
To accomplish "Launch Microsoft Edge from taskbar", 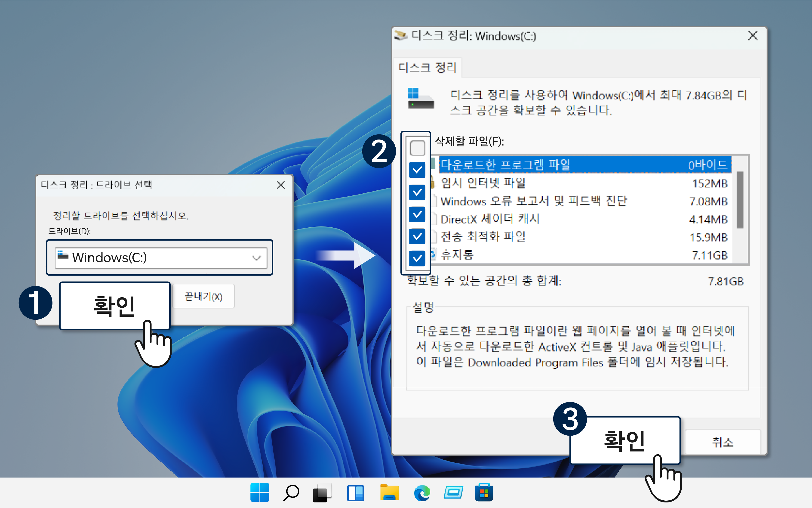I will click(421, 493).
